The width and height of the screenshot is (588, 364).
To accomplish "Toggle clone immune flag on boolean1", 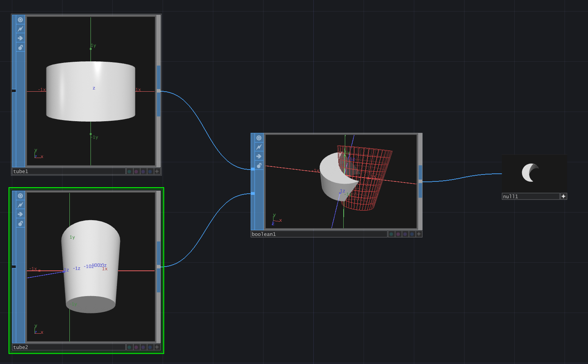I will pos(259,147).
